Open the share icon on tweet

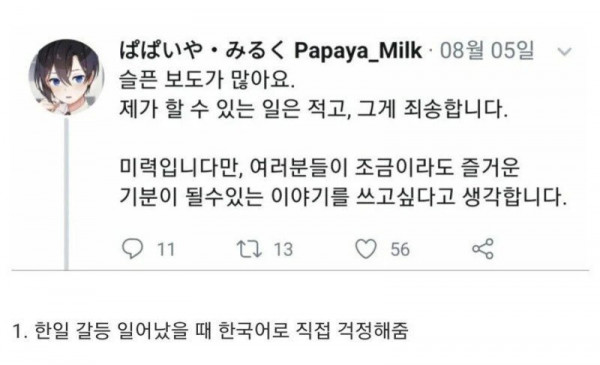tap(483, 249)
